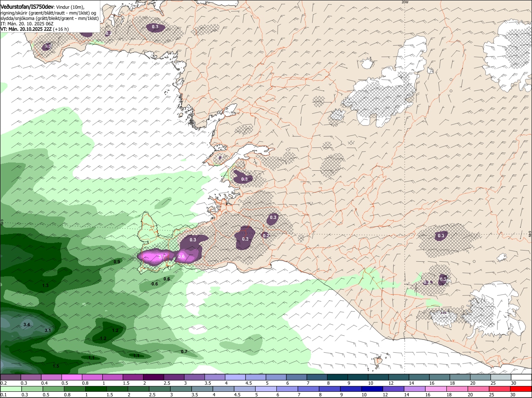Select the 'VT: Mán. 20.10.2025 22Z (+16 h)' line
This screenshot has height=398, width=532.
click(x=34, y=29)
